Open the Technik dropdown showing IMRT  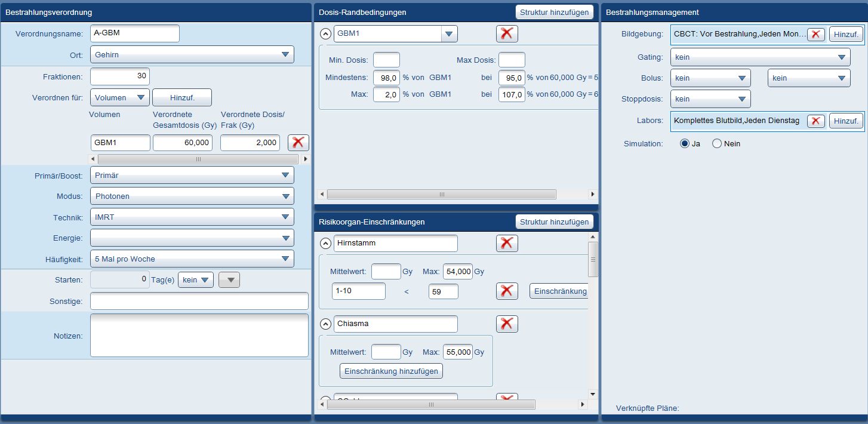(x=192, y=217)
